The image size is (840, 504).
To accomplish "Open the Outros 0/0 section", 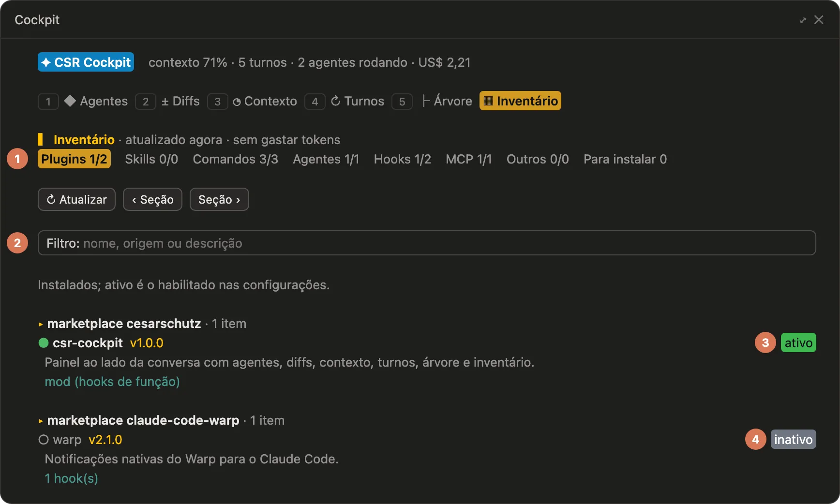I will [x=538, y=159].
